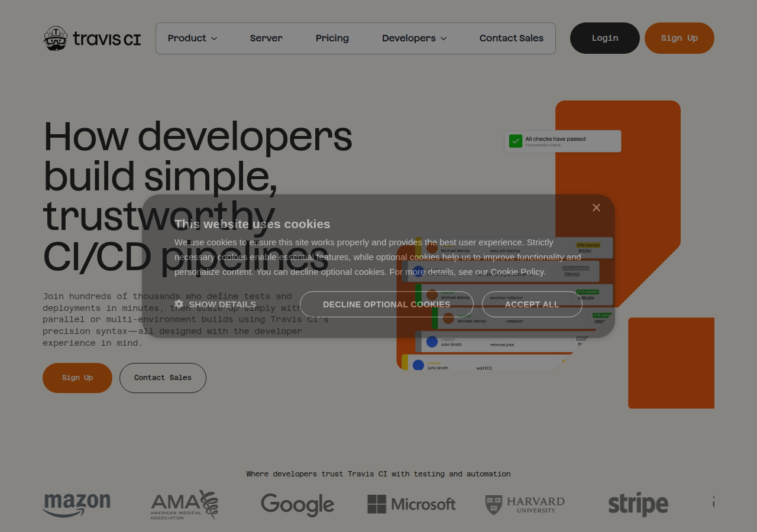Click the "This website uses cookies" heading
Viewport: 757px width, 532px height.
point(253,224)
